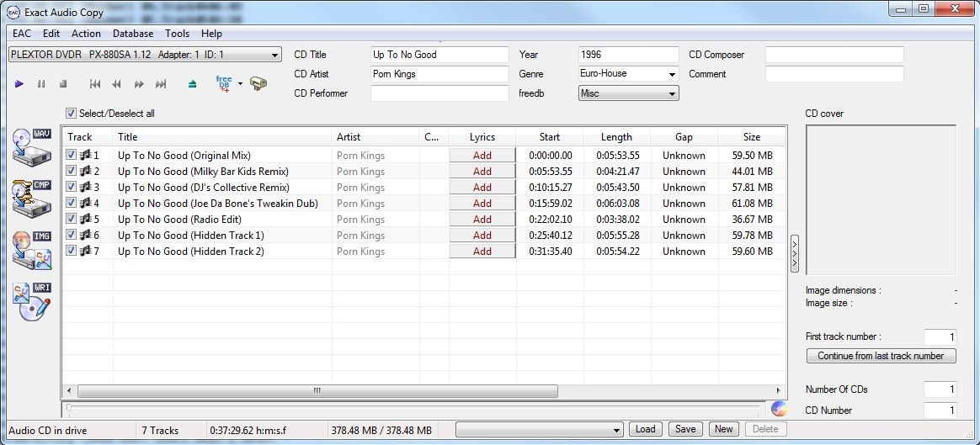Click the CD Title field Up To No Good
The width and height of the screenshot is (980, 445).
(x=440, y=55)
